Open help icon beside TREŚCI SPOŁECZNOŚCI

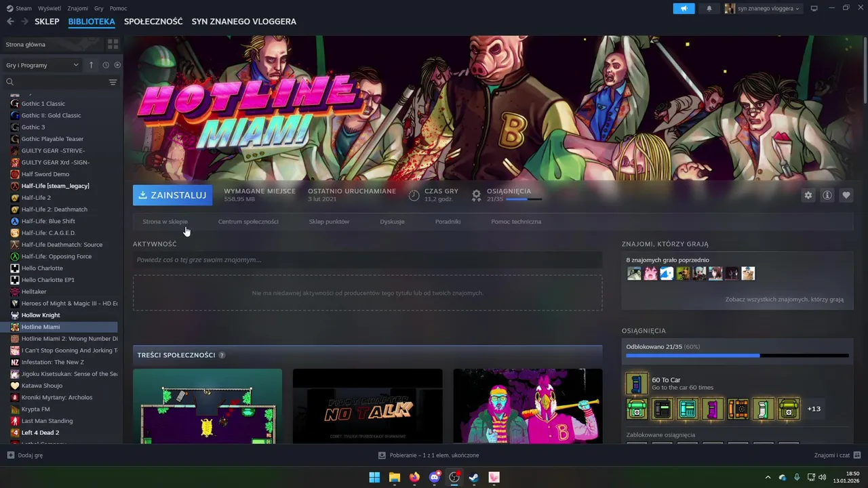click(222, 355)
